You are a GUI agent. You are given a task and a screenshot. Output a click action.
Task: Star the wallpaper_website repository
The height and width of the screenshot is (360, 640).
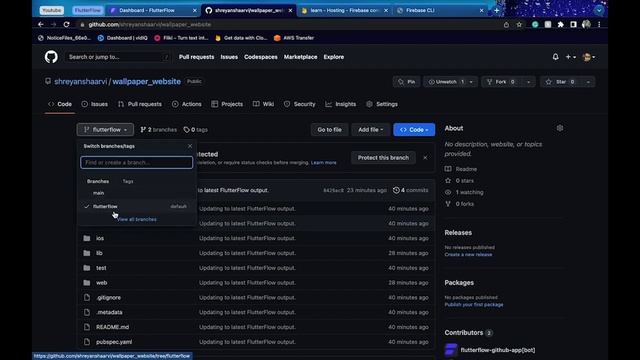561,82
